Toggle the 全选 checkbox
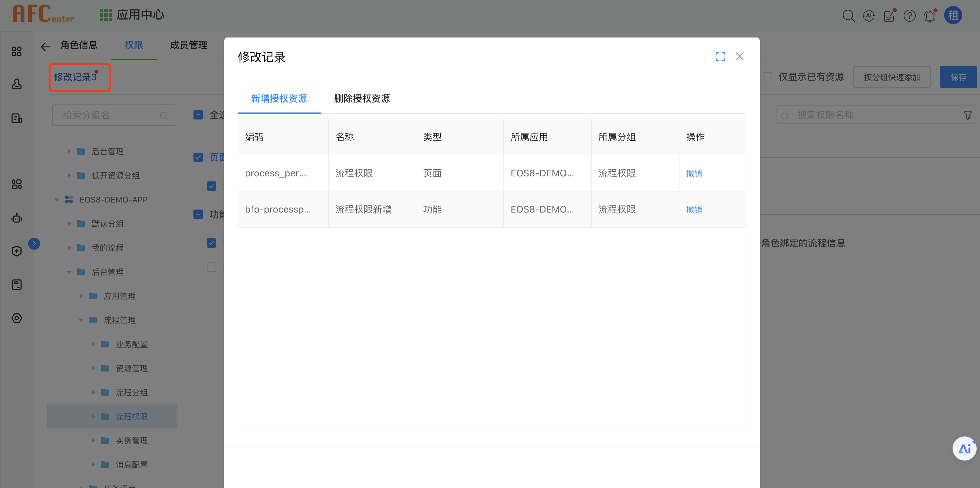 click(x=198, y=115)
